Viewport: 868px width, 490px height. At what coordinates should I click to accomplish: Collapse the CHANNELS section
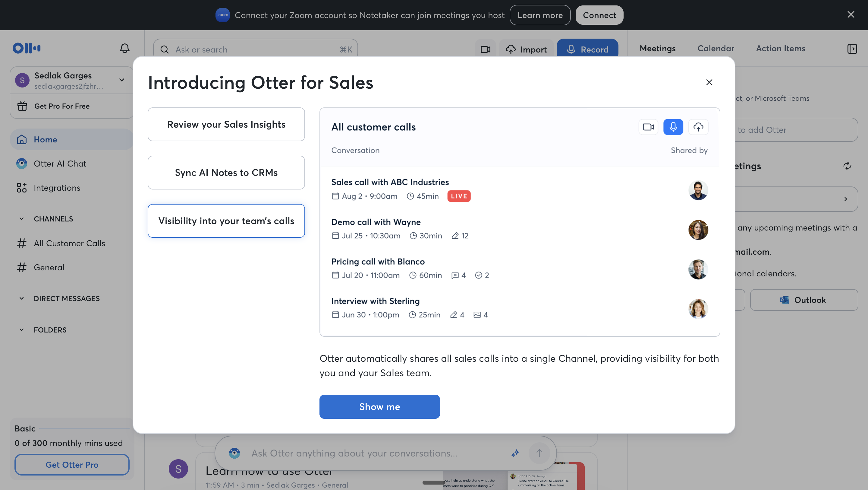(x=22, y=219)
